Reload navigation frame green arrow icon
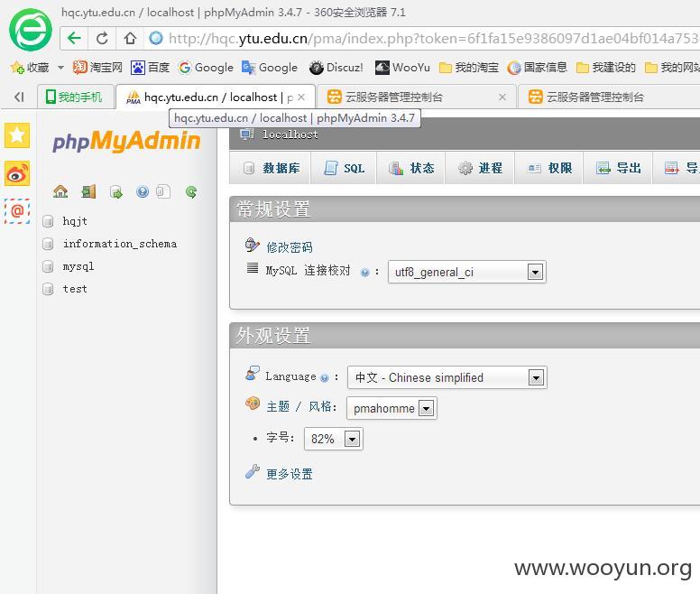 click(x=191, y=192)
